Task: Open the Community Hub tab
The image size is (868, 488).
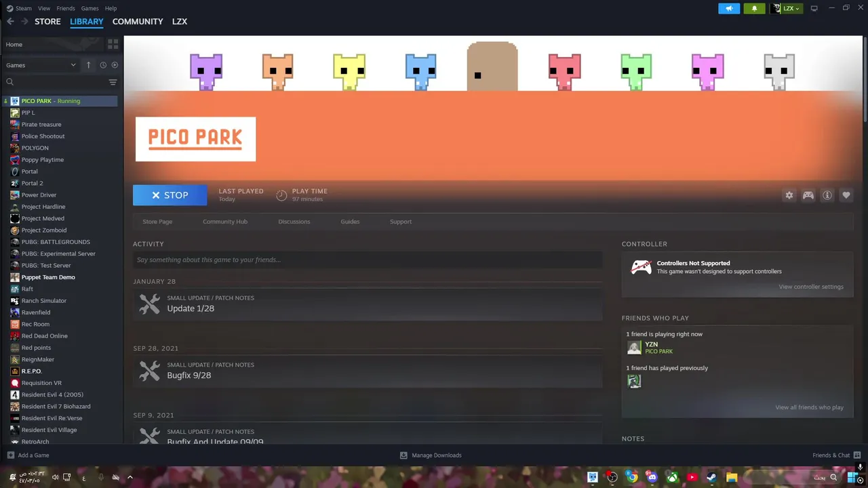Action: click(x=225, y=222)
